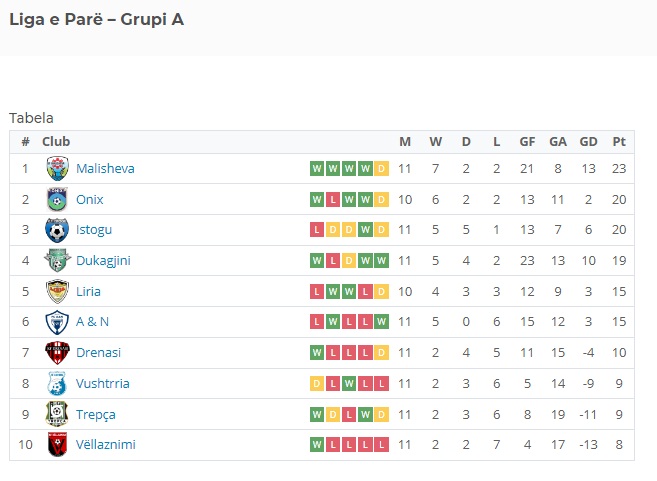Open the Dukagjini team page link
This screenshot has width=657, height=481.
coord(103,261)
